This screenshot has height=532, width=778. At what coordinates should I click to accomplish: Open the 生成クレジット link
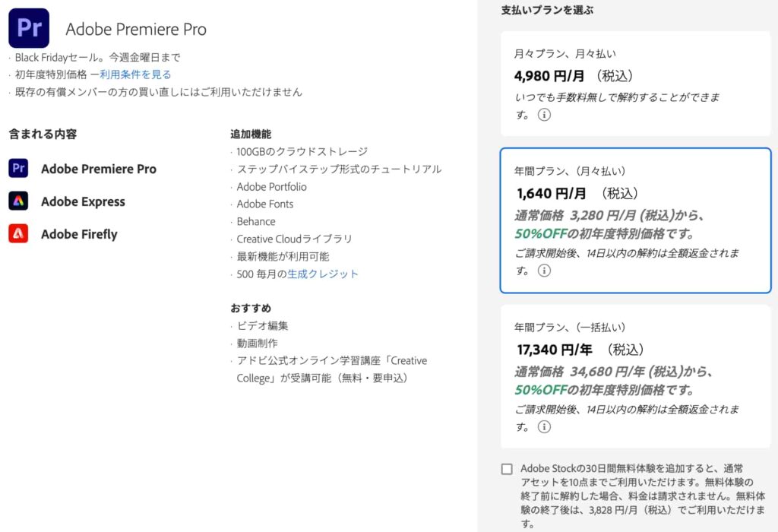[323, 274]
